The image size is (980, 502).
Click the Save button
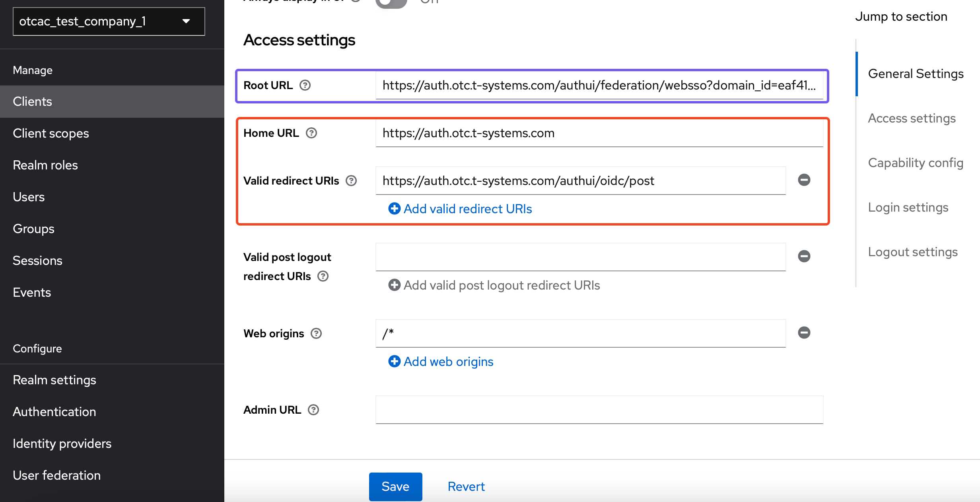(395, 486)
